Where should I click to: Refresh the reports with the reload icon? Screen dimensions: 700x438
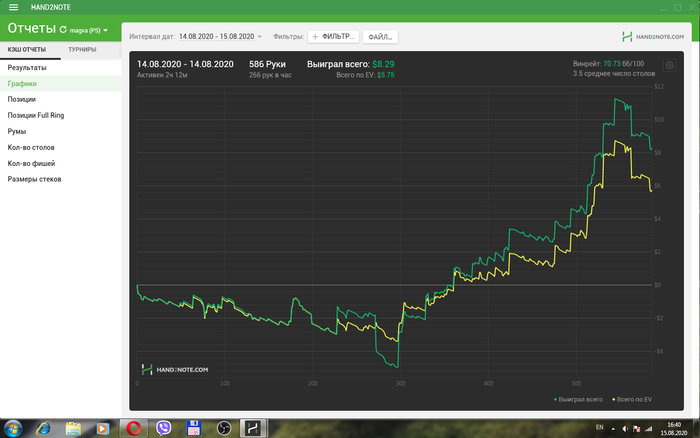point(63,29)
